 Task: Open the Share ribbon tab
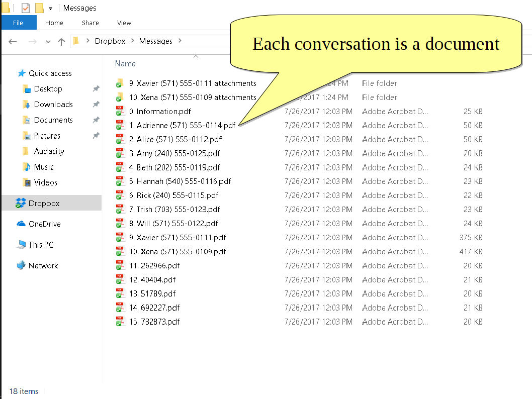(91, 23)
